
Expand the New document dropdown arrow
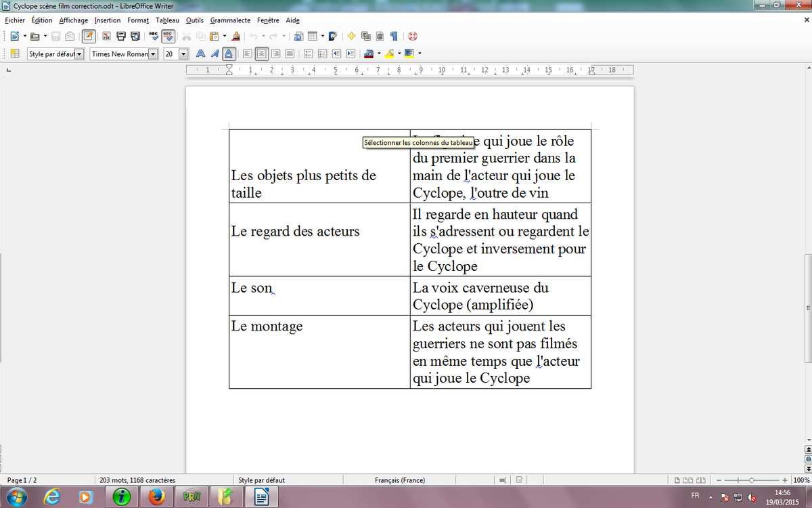click(x=24, y=36)
